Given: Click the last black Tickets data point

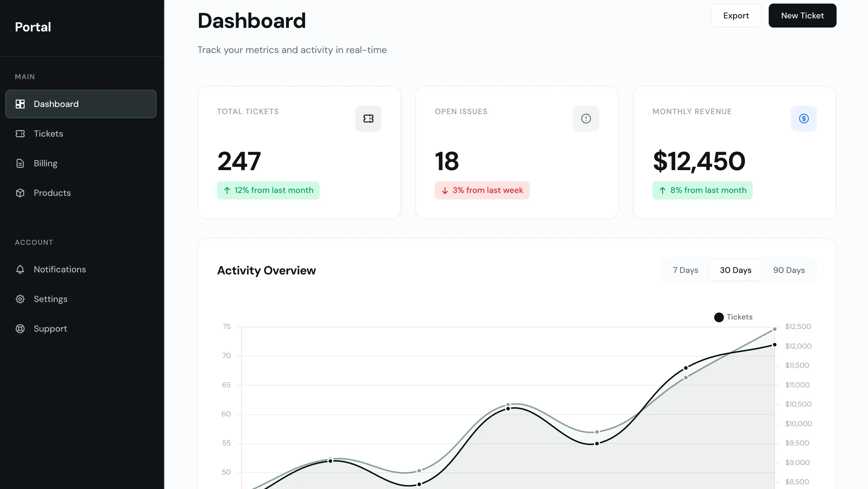Looking at the screenshot, I should 774,345.
